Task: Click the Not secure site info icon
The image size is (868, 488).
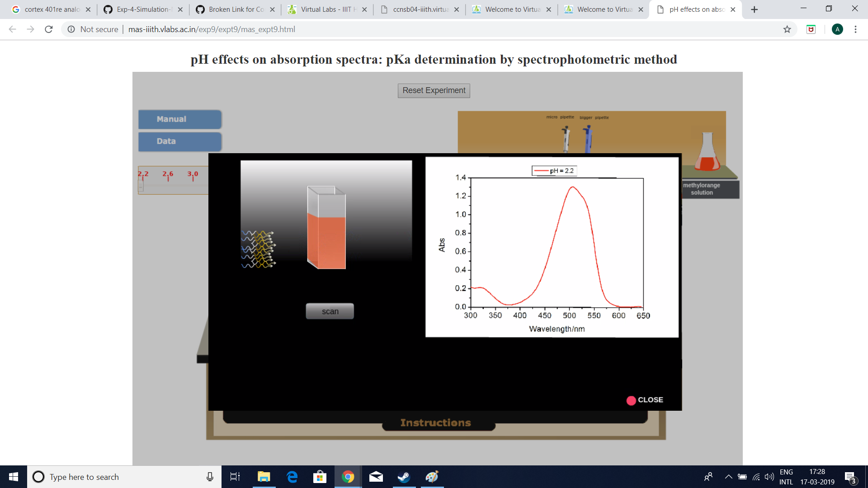Action: pos(71,29)
